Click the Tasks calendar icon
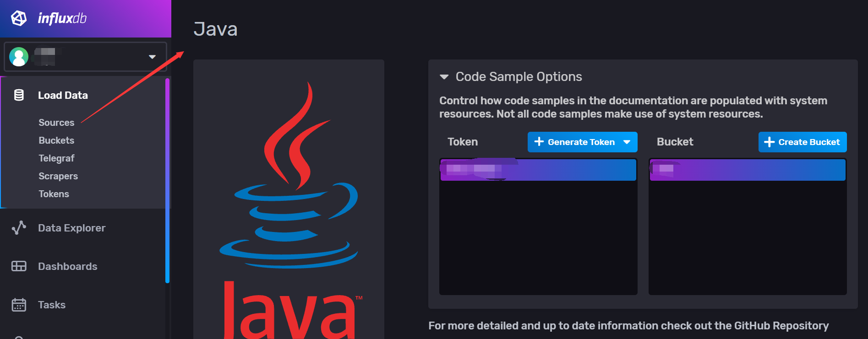This screenshot has width=868, height=339. [19, 305]
